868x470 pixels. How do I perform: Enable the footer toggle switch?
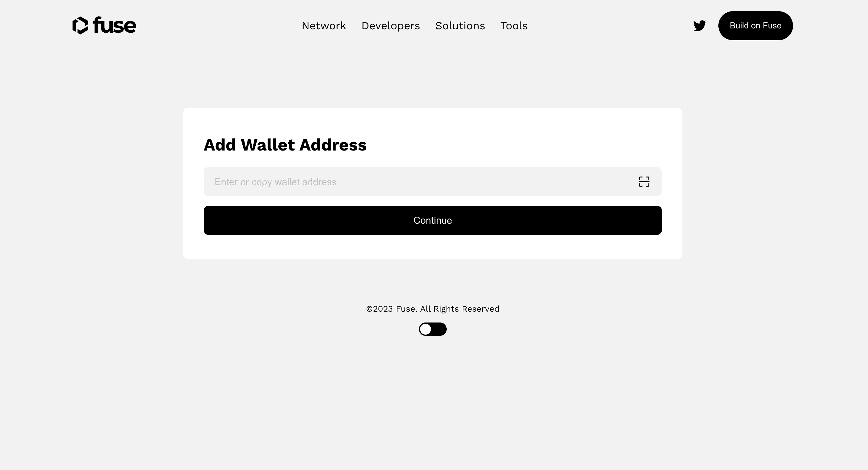tap(433, 329)
